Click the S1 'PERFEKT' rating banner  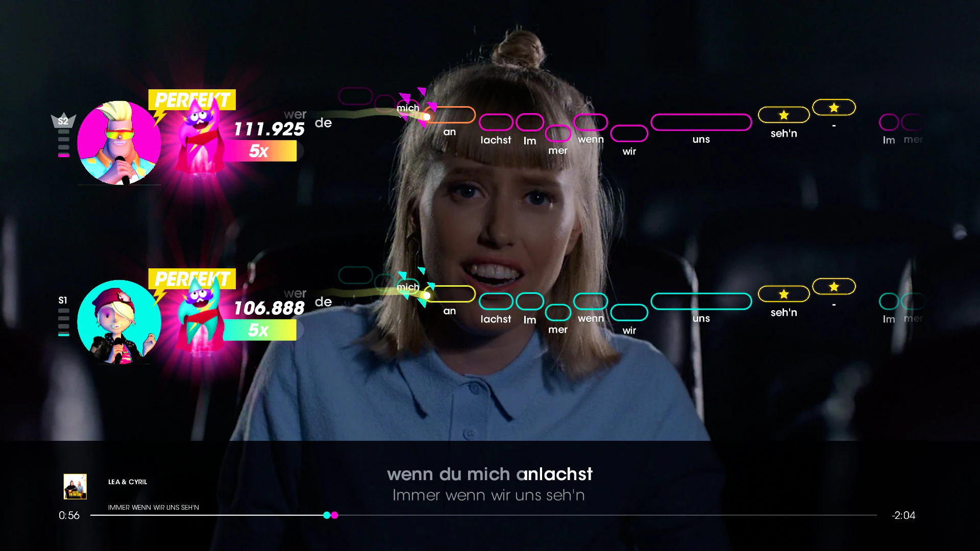click(192, 279)
